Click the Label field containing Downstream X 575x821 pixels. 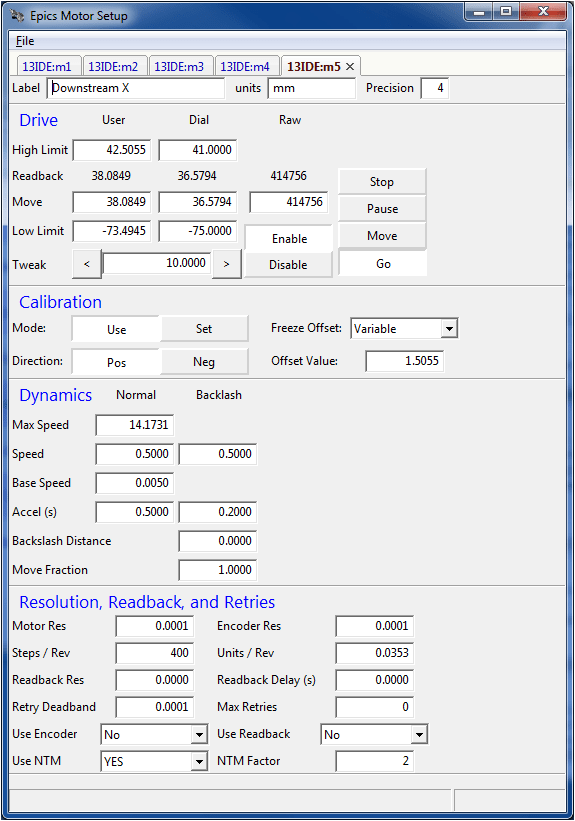tap(136, 88)
